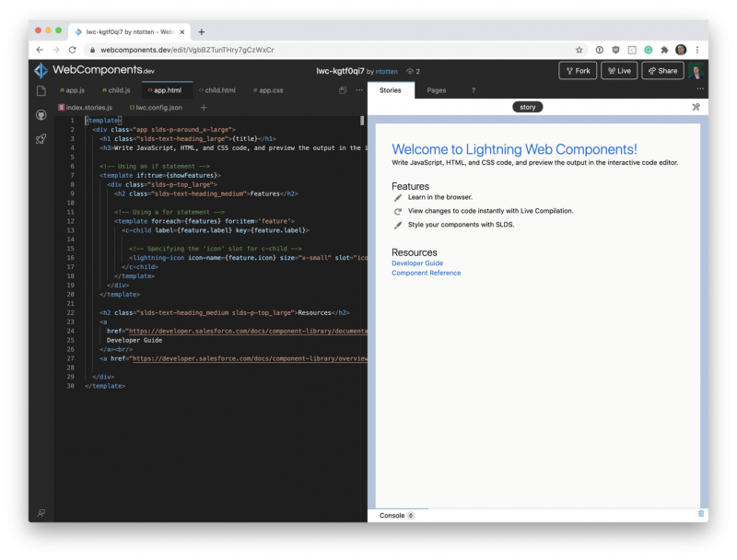Open the question mark help tab
This screenshot has height=560, width=737.
(474, 90)
